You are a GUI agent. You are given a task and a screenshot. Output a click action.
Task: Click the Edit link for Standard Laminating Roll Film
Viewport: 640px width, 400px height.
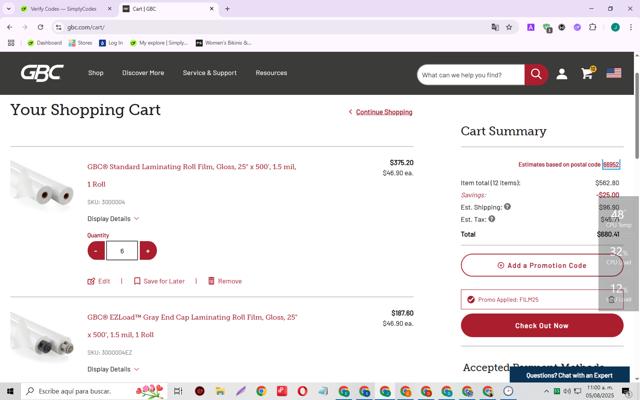pyautogui.click(x=99, y=281)
